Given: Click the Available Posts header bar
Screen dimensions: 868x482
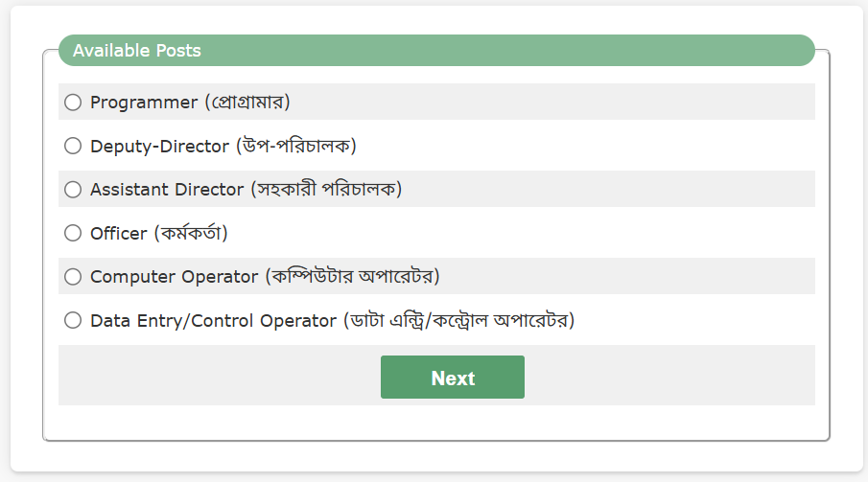Looking at the screenshot, I should (x=436, y=51).
